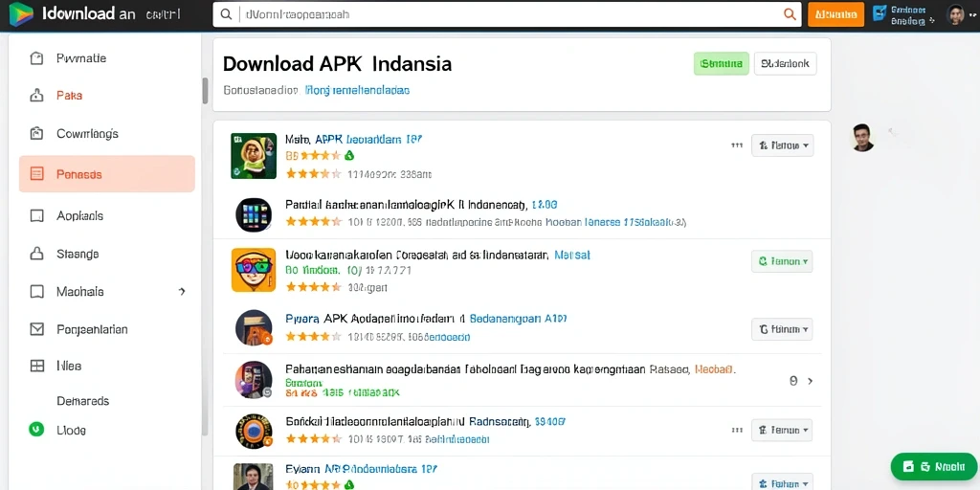Click the square icon beside Aoplaals
Image resolution: width=980 pixels, height=490 pixels.
37,215
